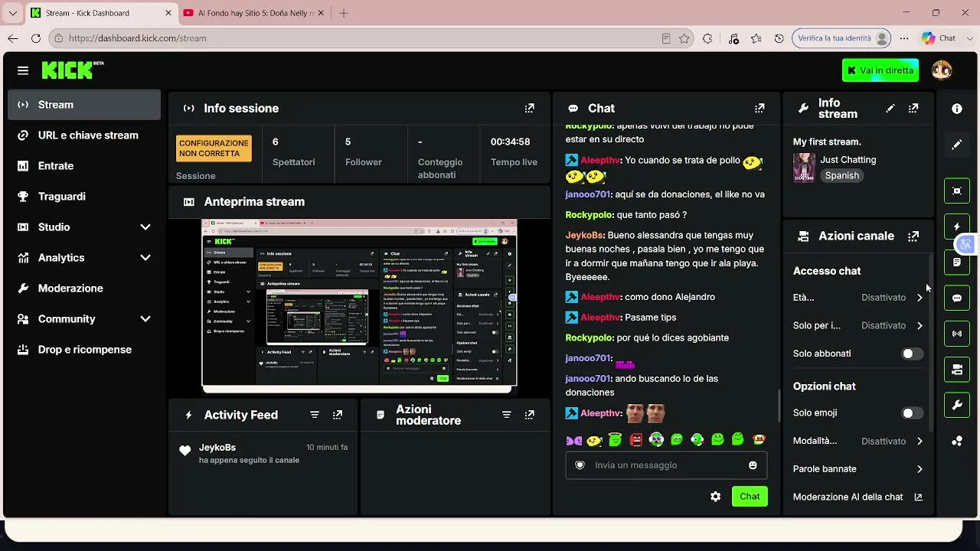Open the Parole bannate settings

click(857, 469)
